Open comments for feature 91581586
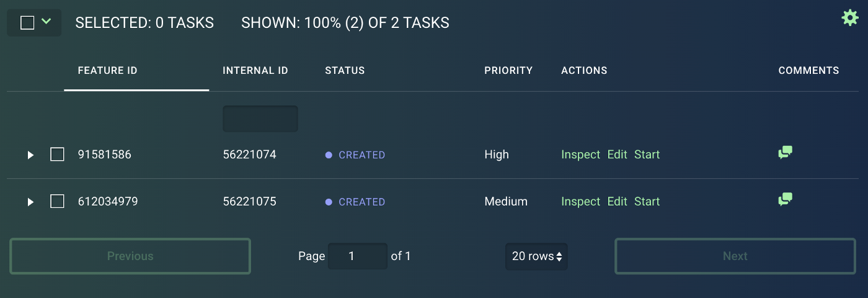868x298 pixels. pos(785,153)
